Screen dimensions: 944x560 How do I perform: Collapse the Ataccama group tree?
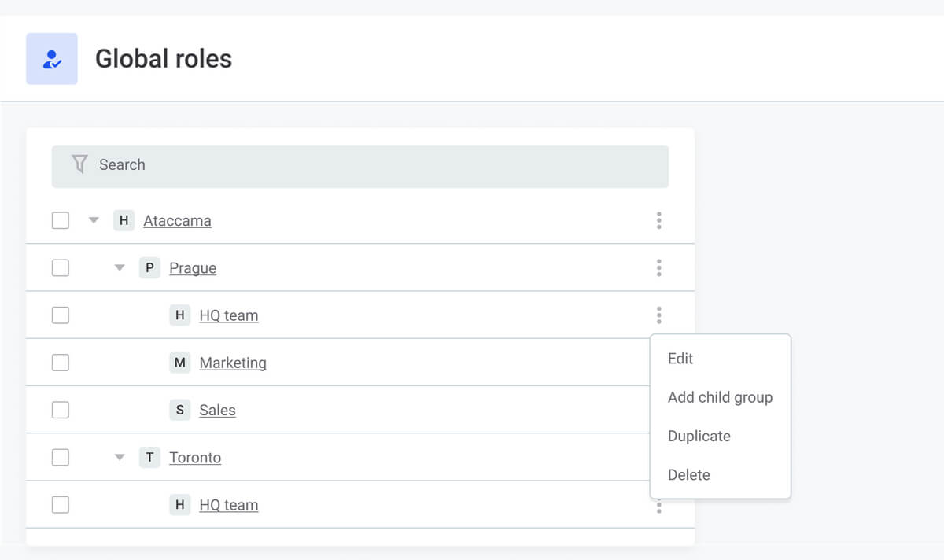coord(94,220)
